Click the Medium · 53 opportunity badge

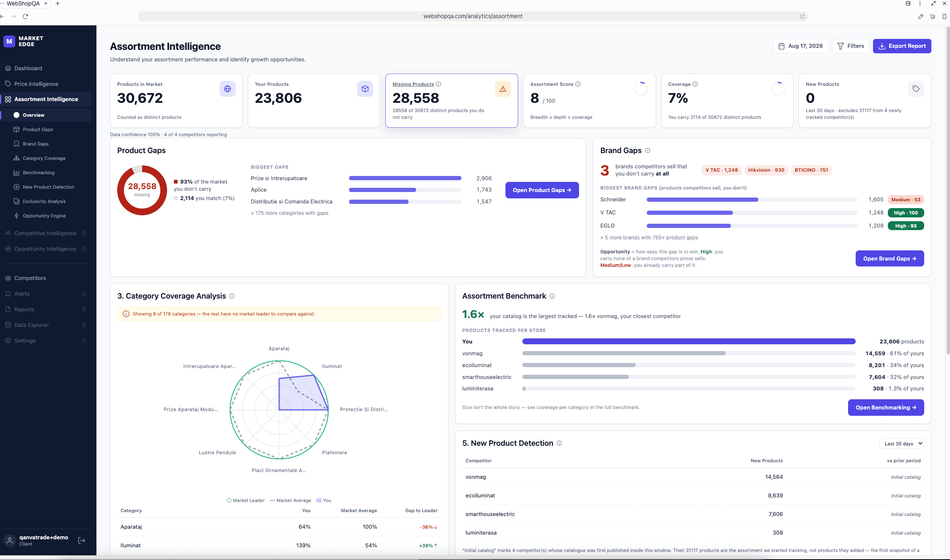[906, 200]
